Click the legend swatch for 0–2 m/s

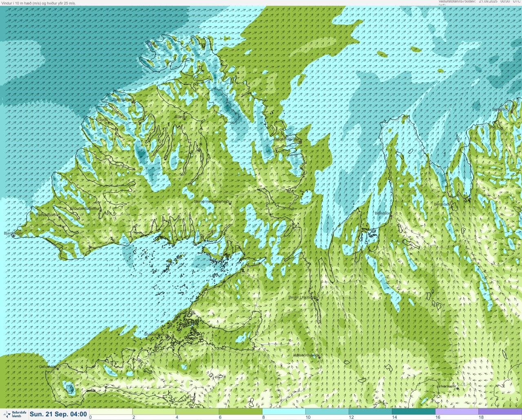(111, 411)
